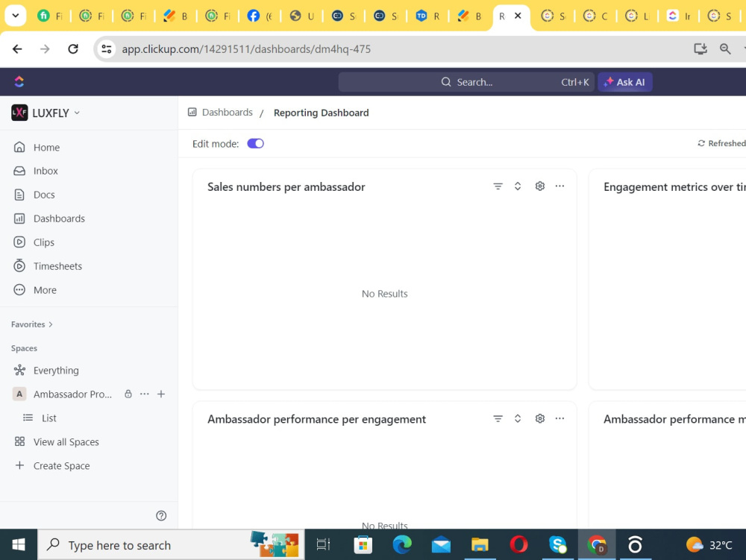Click Reporting Dashboard breadcrumb title
Image resolution: width=746 pixels, height=560 pixels.
[321, 113]
